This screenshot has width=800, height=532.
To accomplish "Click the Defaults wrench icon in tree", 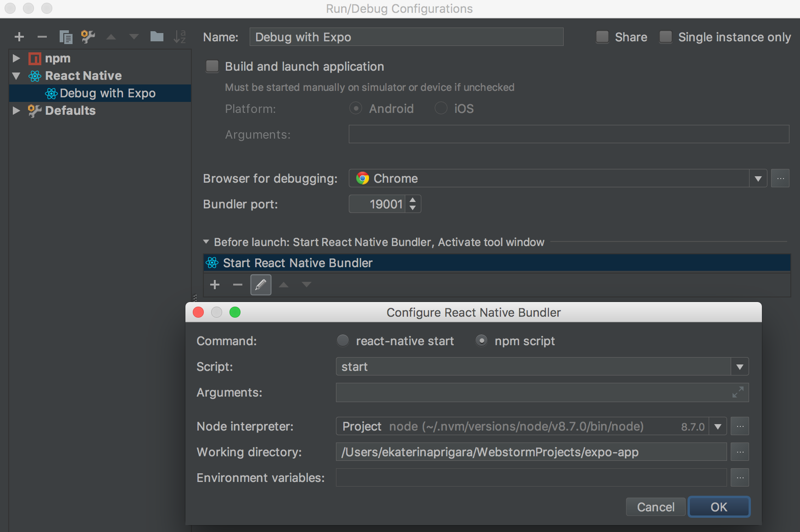I will click(35, 111).
